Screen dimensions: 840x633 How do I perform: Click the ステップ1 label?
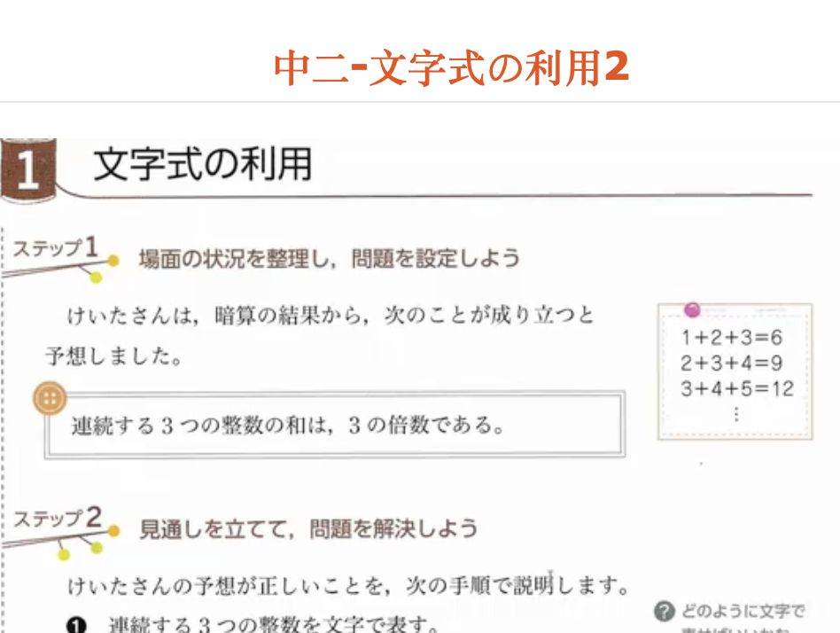click(x=53, y=247)
